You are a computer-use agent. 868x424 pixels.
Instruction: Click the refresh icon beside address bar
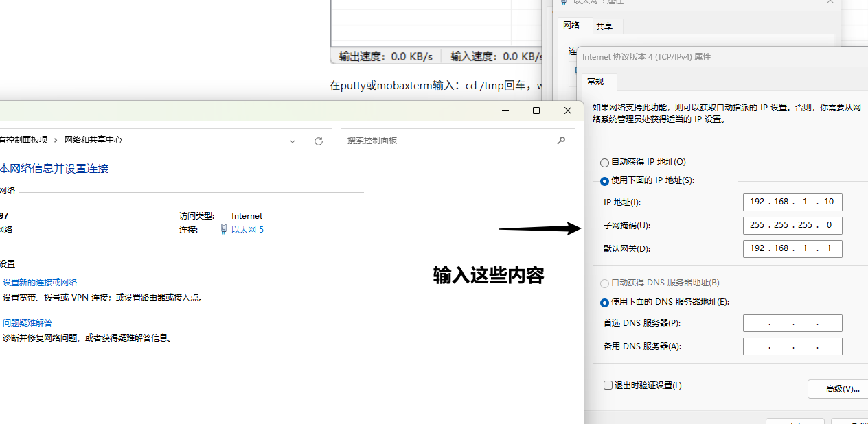click(318, 141)
